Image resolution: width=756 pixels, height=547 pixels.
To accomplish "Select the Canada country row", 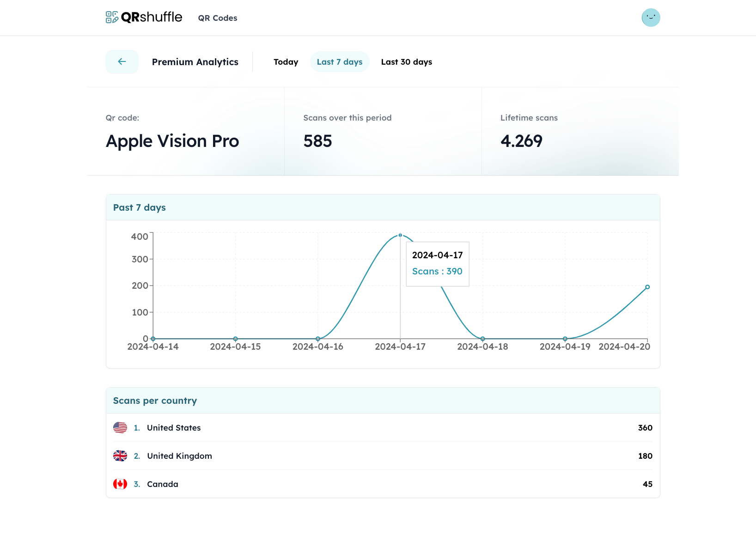I will (x=383, y=484).
